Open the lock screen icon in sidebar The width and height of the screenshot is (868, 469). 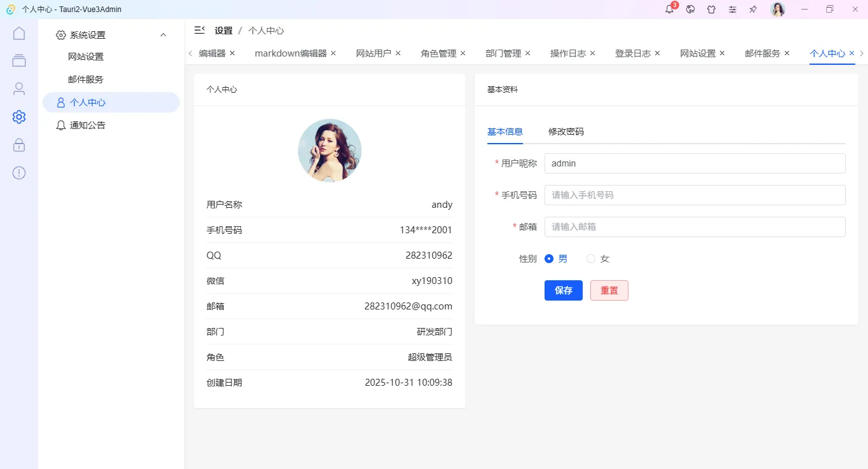click(18, 145)
